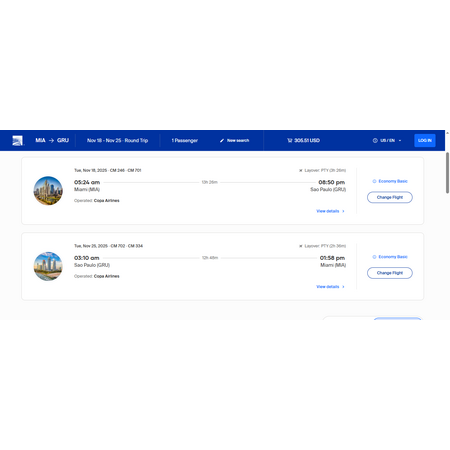The width and height of the screenshot is (450, 450).
Task: Click the return flight layover plane icon
Action: click(x=301, y=246)
